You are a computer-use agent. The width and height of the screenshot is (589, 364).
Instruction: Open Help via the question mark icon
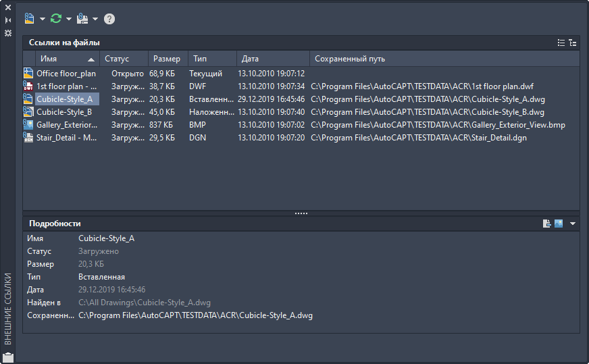tap(109, 19)
